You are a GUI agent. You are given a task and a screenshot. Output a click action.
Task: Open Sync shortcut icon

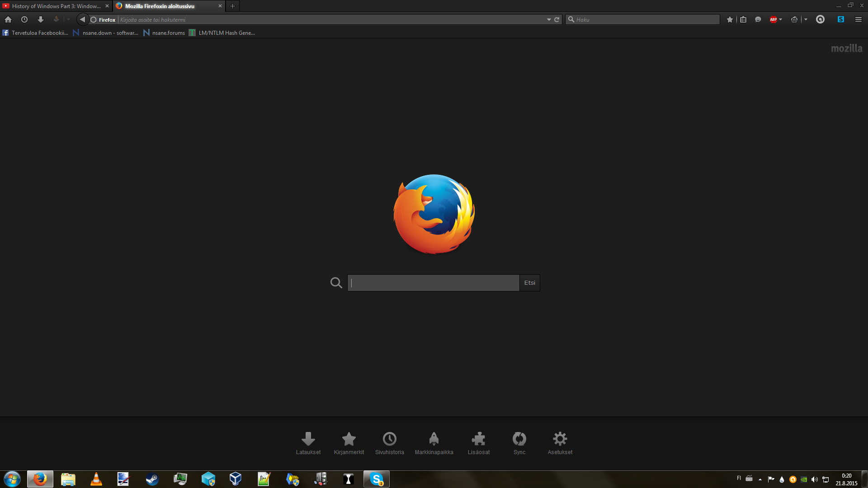pyautogui.click(x=519, y=443)
